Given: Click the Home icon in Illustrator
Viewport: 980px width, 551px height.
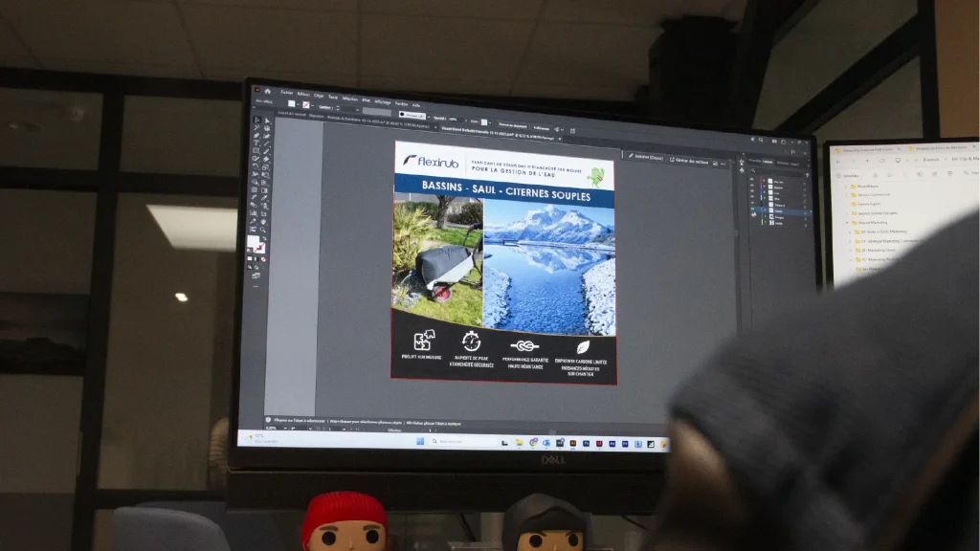Looking at the screenshot, I should click(x=268, y=91).
